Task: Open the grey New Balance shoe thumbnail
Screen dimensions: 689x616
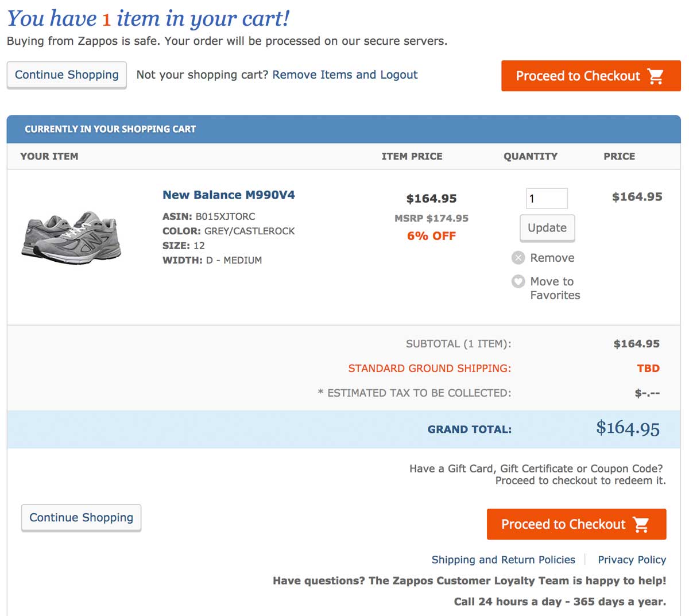Action: coord(72,237)
